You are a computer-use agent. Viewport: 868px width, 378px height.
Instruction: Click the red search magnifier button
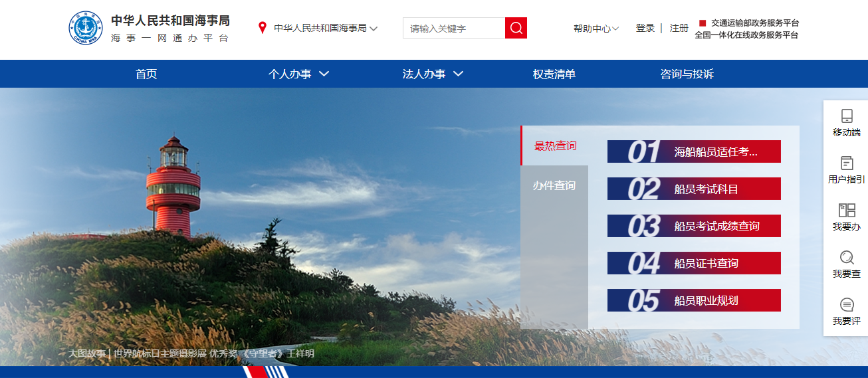516,28
